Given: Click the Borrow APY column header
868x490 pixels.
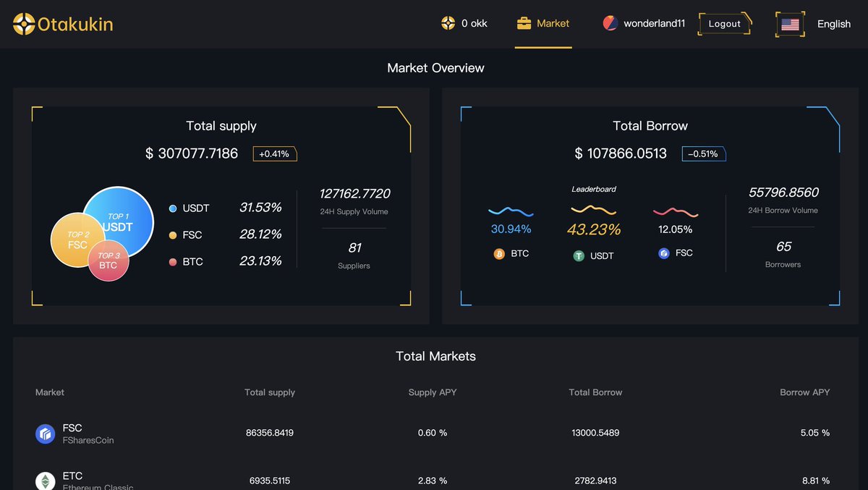Looking at the screenshot, I should pos(805,392).
